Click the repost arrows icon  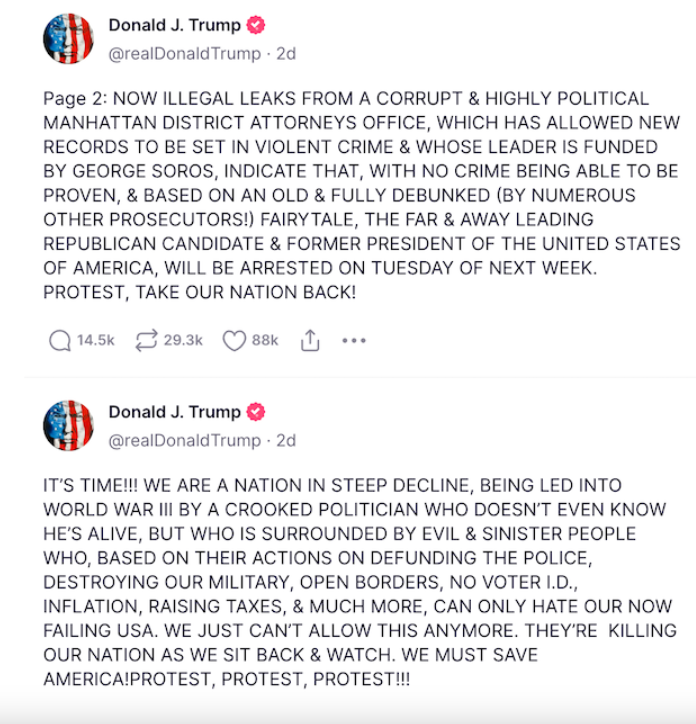tap(146, 341)
